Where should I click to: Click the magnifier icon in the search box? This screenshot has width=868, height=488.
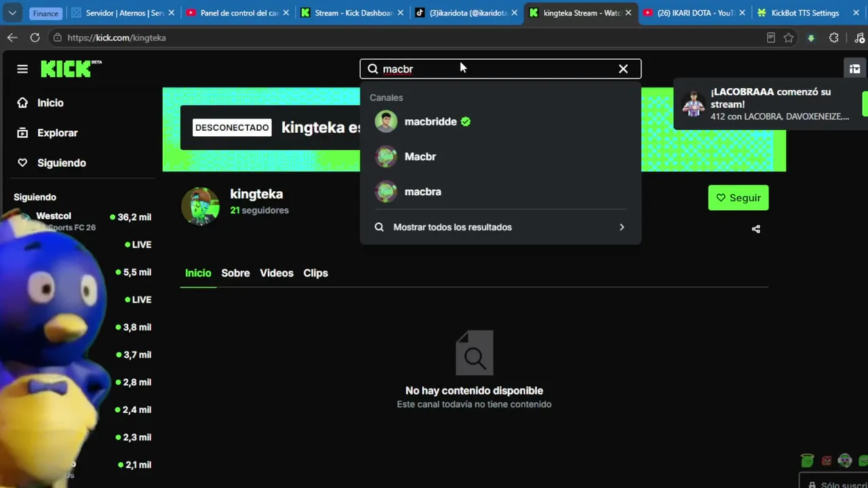(x=373, y=68)
